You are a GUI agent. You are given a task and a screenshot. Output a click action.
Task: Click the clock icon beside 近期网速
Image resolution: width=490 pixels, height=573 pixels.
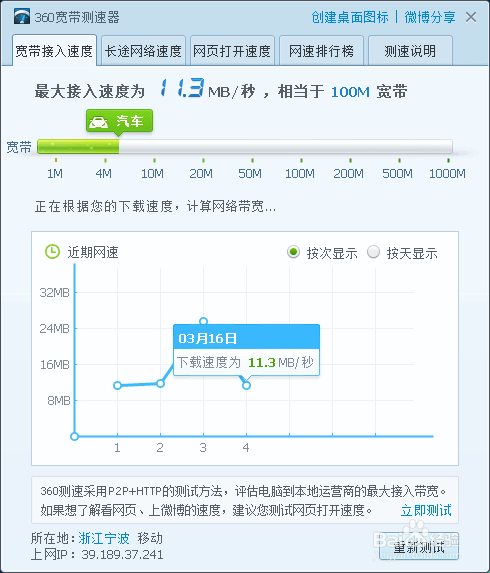pos(52,252)
